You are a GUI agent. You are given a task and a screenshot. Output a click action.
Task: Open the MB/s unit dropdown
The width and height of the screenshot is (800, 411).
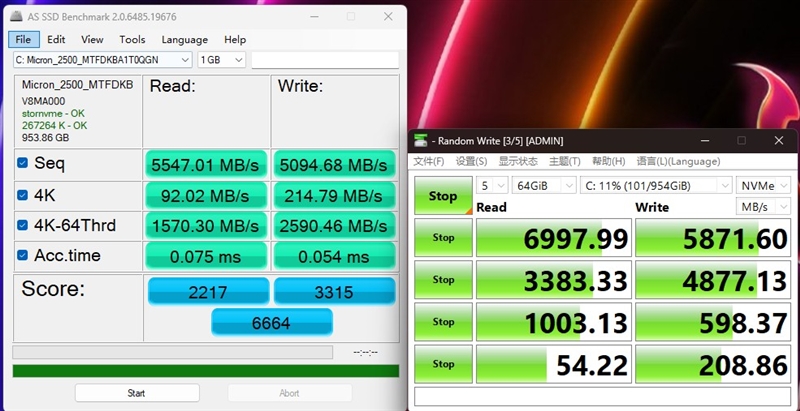tap(763, 207)
